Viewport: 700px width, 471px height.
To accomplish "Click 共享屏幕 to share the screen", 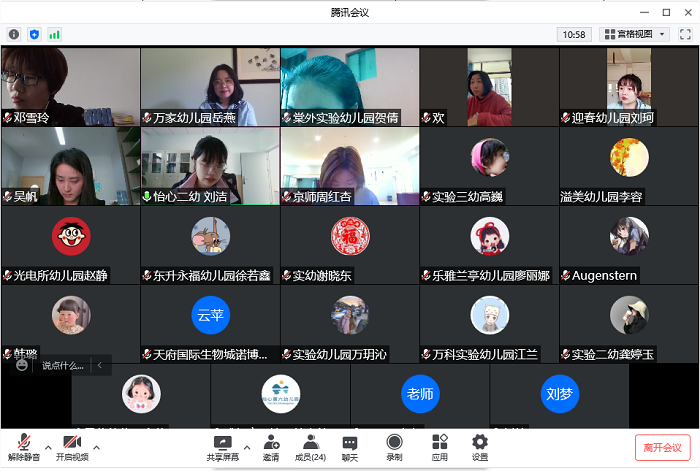I will [x=223, y=447].
